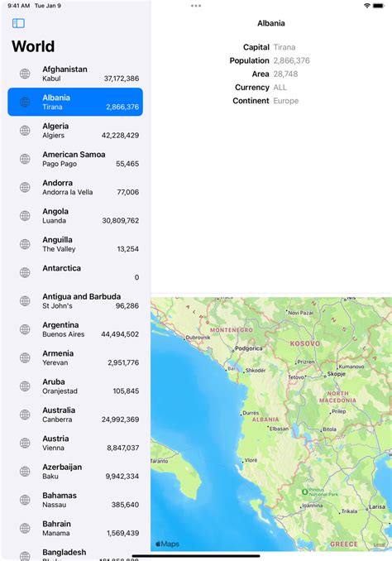The width and height of the screenshot is (392, 561).
Task: Click the globe icon beside Antigua and Barbuda
Action: (x=25, y=300)
